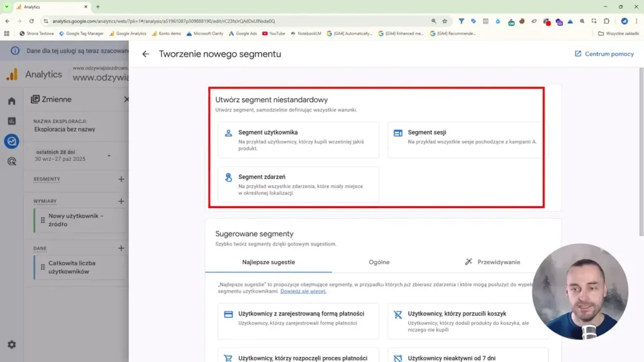Open the Extensions puzzle icon
The image size is (644, 362).
coord(607,21)
